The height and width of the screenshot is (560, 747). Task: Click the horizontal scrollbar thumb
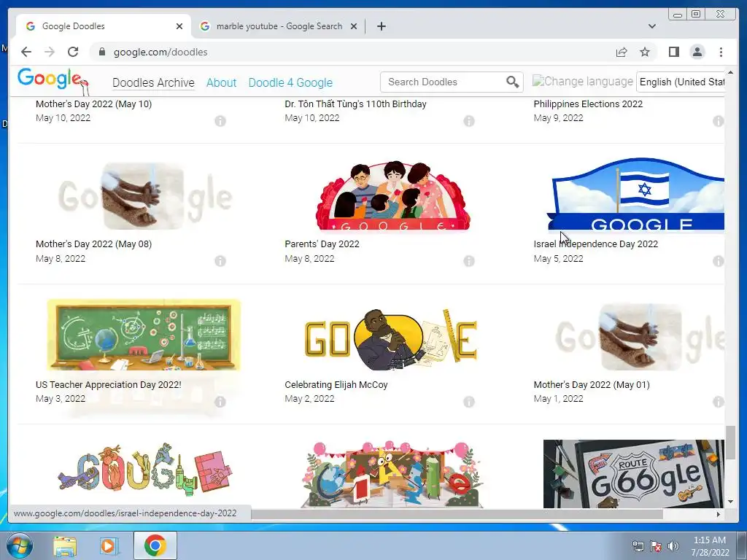coord(457,514)
